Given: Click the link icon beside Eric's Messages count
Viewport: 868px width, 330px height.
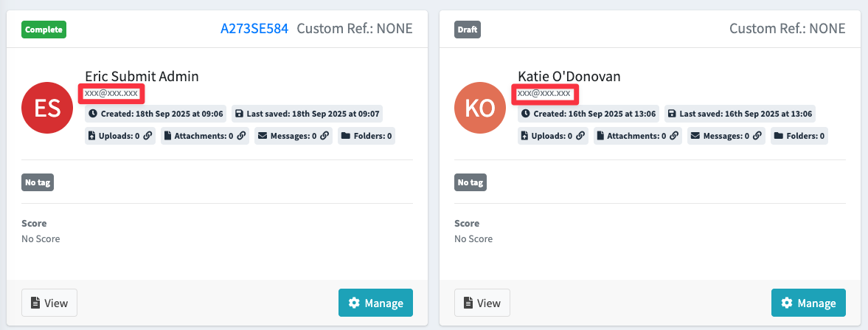Looking at the screenshot, I should pyautogui.click(x=324, y=136).
